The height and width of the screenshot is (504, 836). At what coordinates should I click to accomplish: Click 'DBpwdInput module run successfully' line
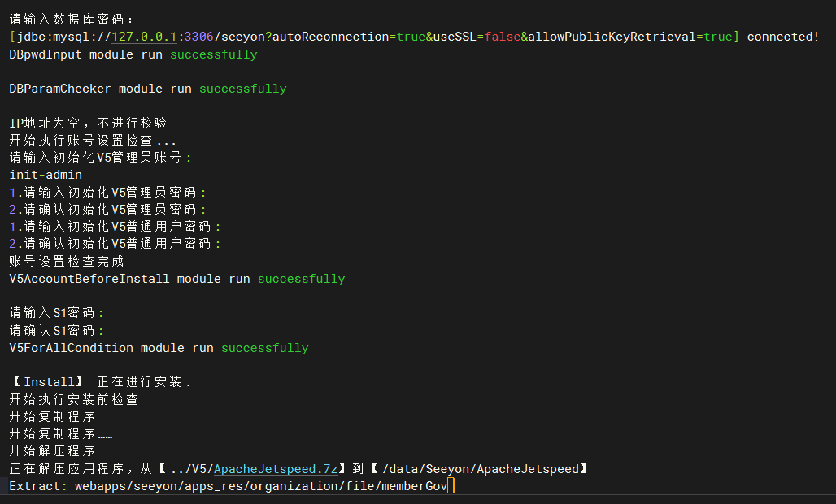pos(133,54)
